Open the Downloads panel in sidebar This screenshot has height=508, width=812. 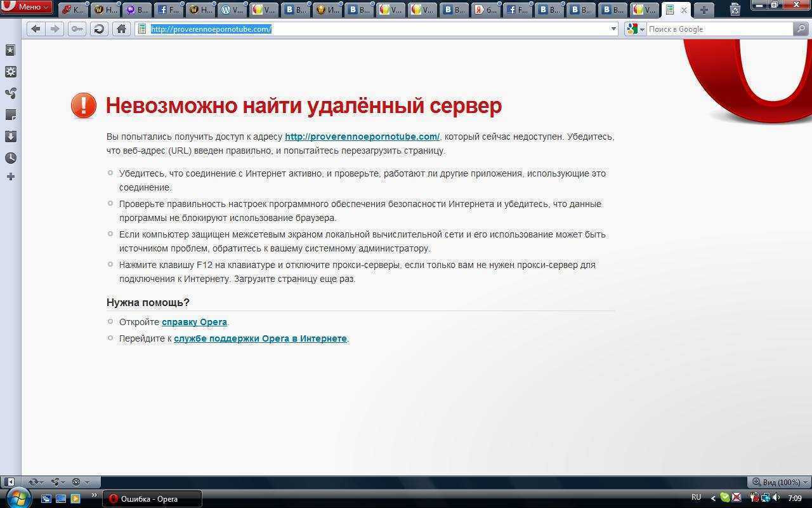10,137
